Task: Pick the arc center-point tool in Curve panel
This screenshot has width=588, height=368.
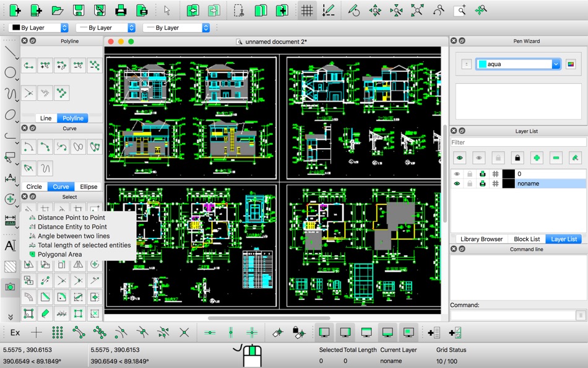Action: pyautogui.click(x=28, y=146)
